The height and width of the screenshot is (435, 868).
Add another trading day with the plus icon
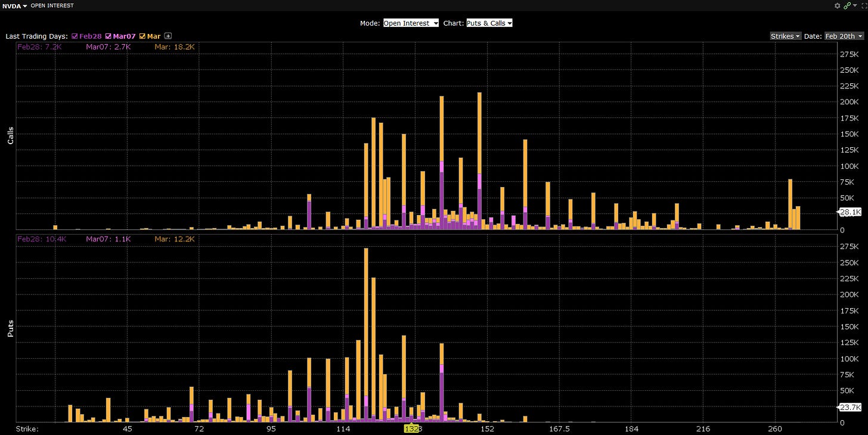(x=168, y=36)
